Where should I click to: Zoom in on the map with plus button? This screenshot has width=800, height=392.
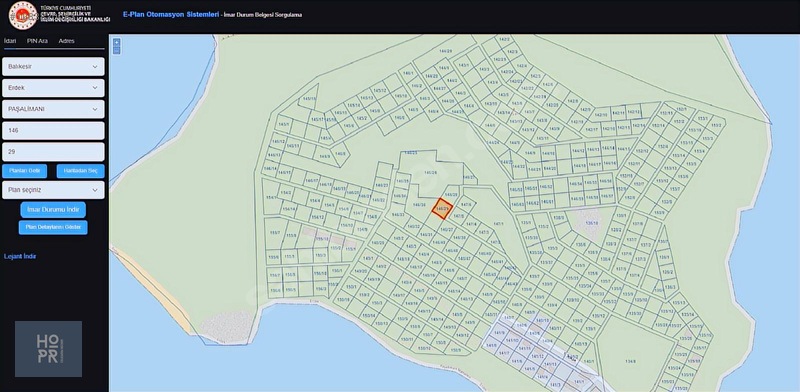coord(116,42)
